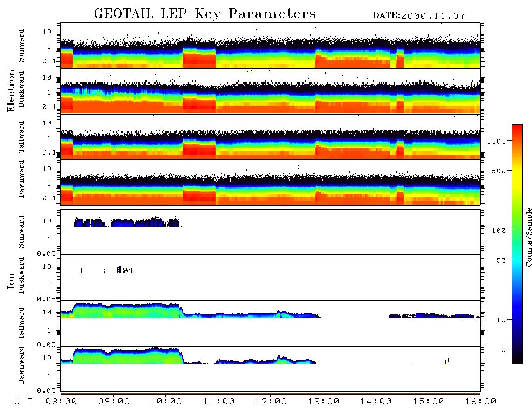Click the rainbow Counts/Sample color bar
The height and width of the screenshot is (410, 532).
pyautogui.click(x=517, y=244)
